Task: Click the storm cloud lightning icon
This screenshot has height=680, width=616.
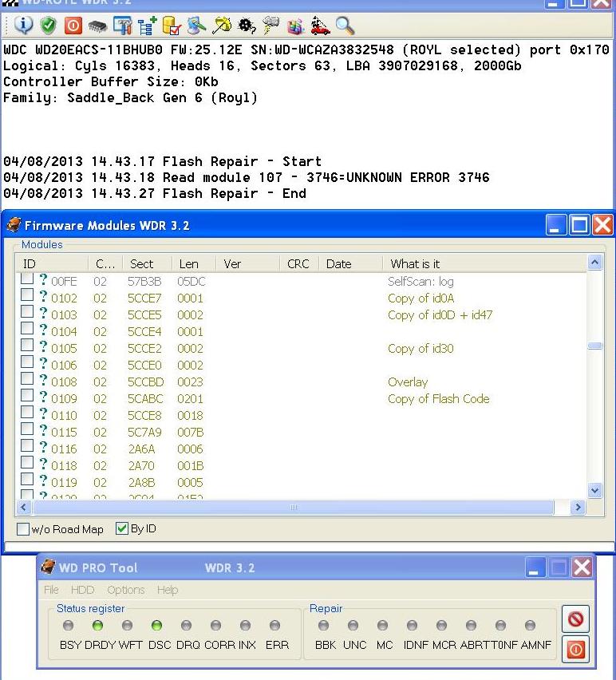Action: pos(271,26)
